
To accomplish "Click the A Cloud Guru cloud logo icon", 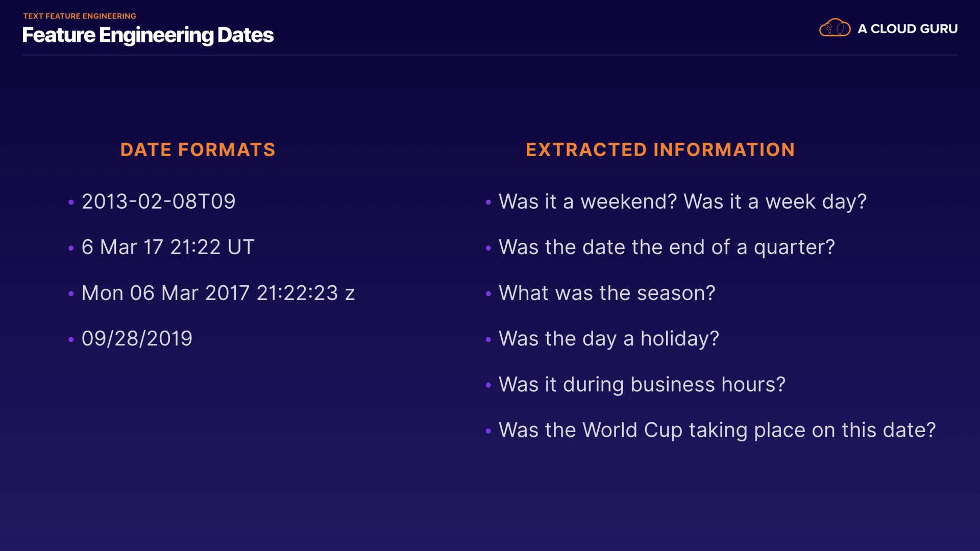I will 835,28.
